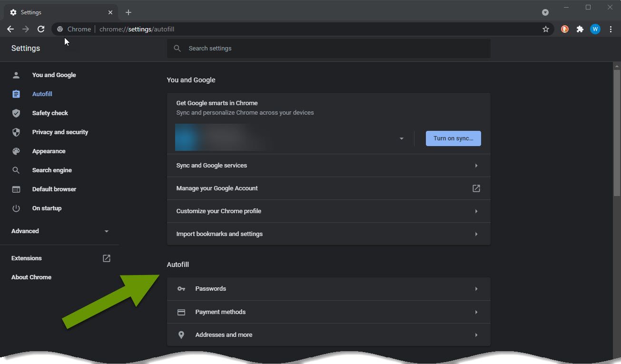Click the Search engine magnifier icon
The height and width of the screenshot is (364, 621).
(16, 170)
